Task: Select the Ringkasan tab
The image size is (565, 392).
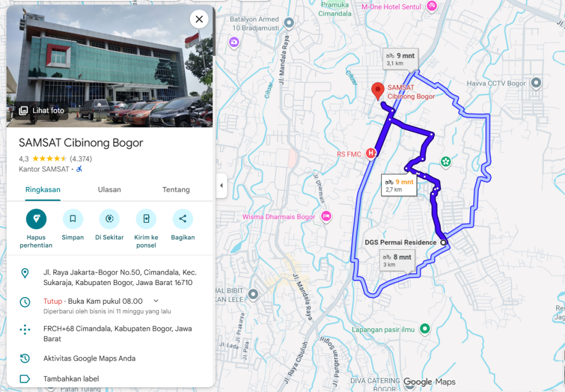Action: 43,190
